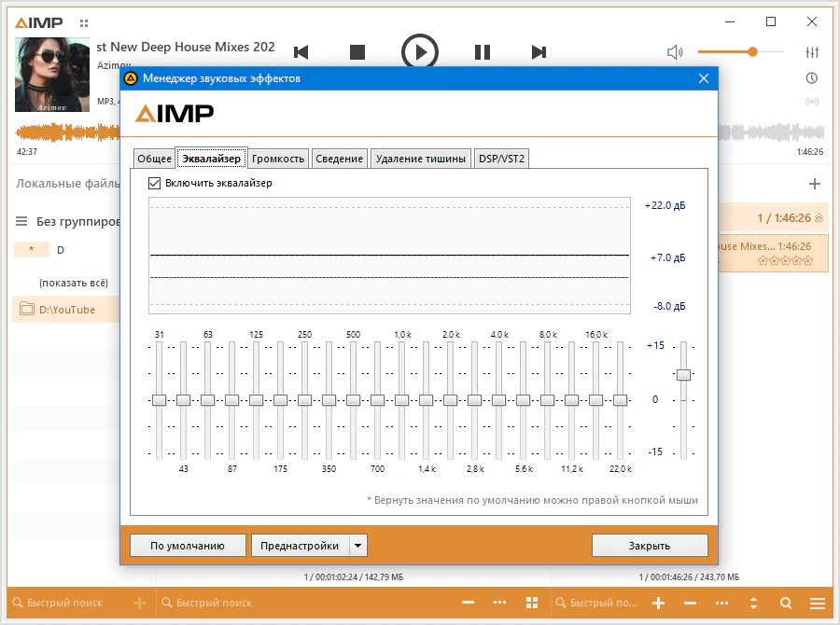Open the Преднастройки dropdown arrow

coord(358,546)
